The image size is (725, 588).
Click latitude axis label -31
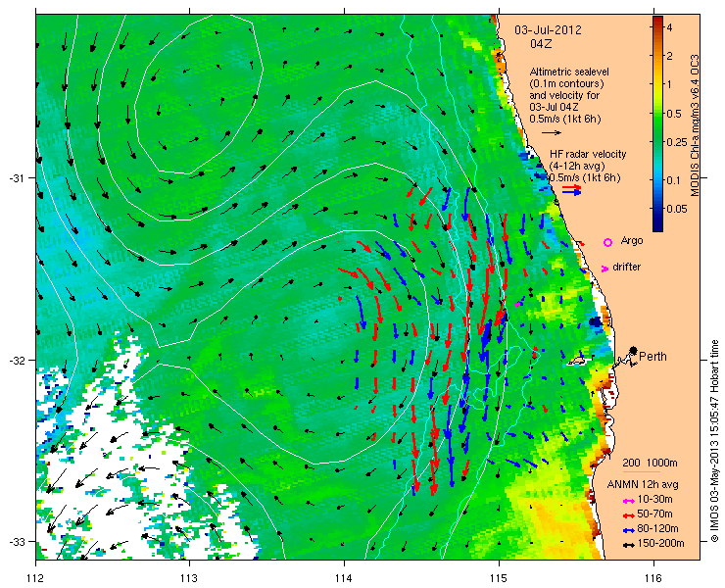coord(18,178)
